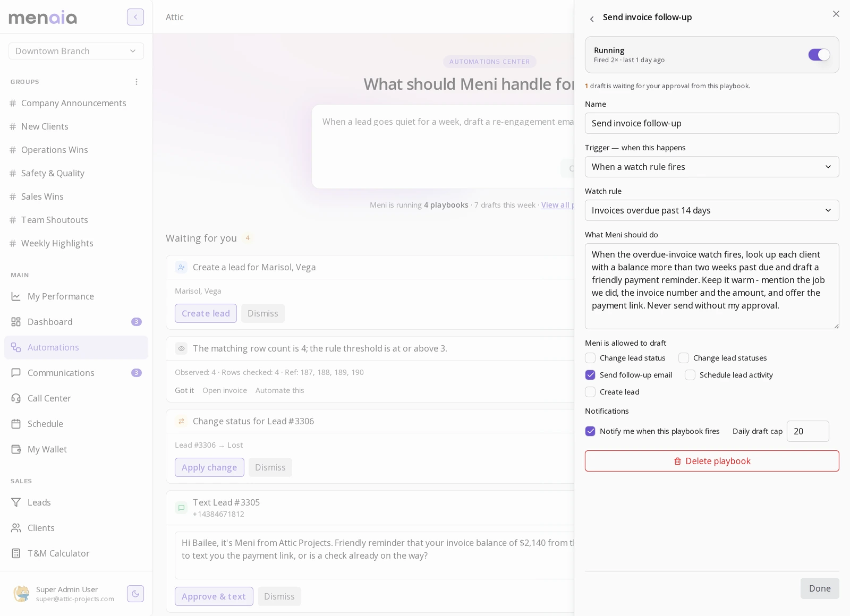Check the Create lead permission checkbox
The height and width of the screenshot is (616, 850).
click(590, 392)
